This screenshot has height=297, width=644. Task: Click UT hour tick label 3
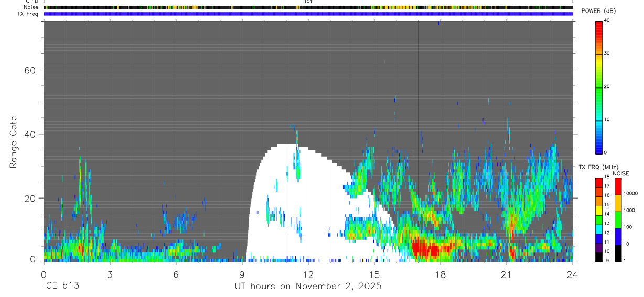tap(110, 274)
